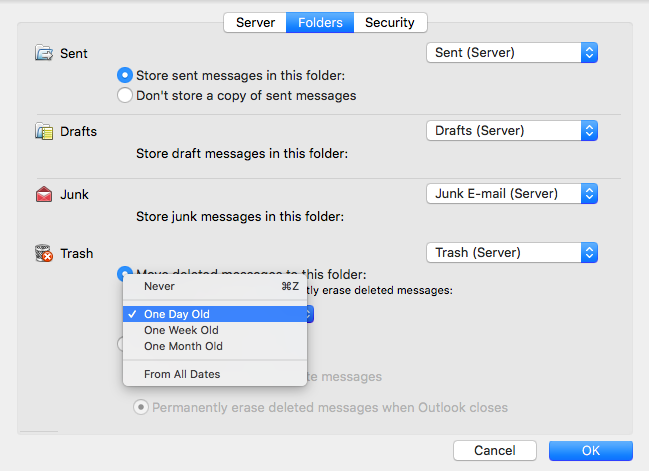Image resolution: width=649 pixels, height=471 pixels.
Task: Click the Junk envelope icon
Action: coord(43,194)
